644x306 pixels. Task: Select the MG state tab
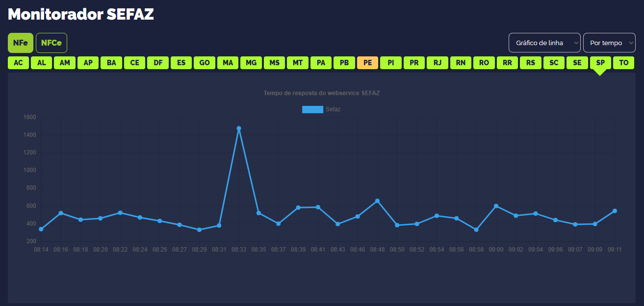tap(251, 63)
